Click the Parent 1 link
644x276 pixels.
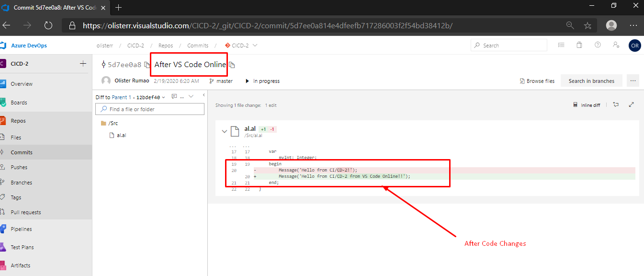[122, 97]
